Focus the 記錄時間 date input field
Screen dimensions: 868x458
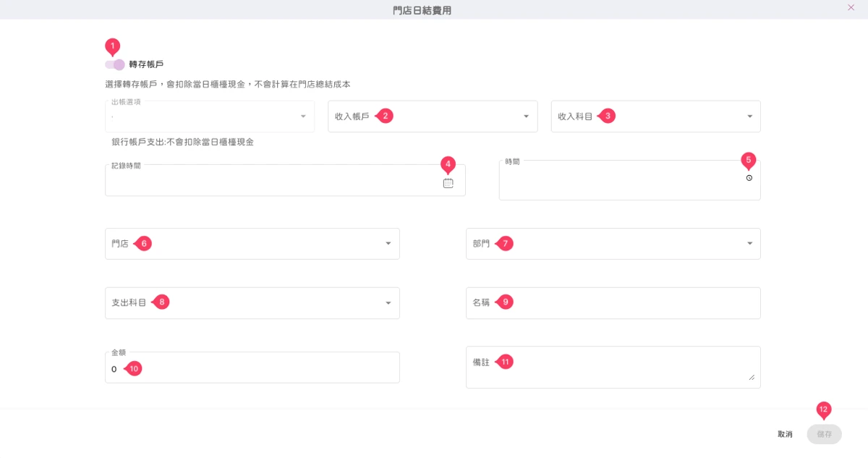click(285, 180)
